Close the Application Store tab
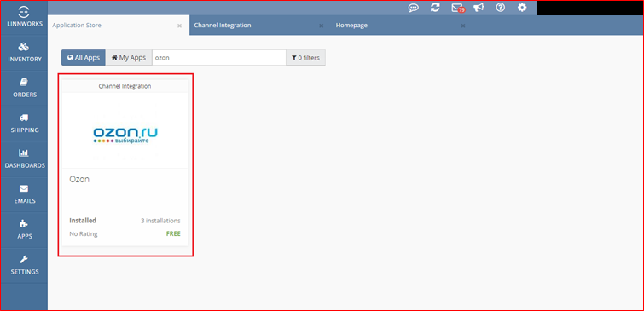 [x=179, y=26]
